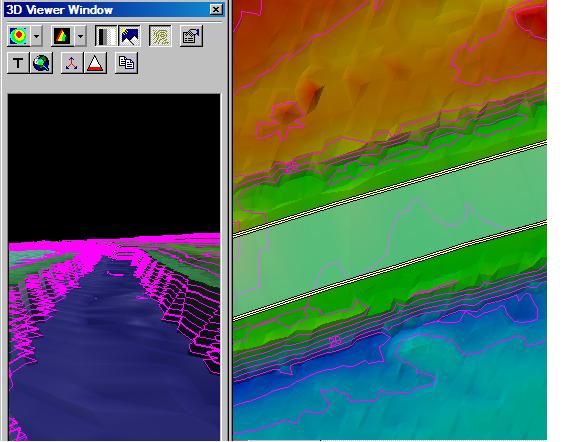This screenshot has width=563, height=442.
Task: Open the dropdown arrow beside color map icon
Action: [x=36, y=36]
